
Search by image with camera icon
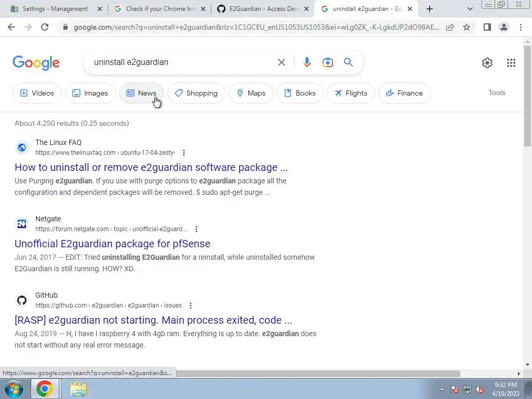point(327,62)
